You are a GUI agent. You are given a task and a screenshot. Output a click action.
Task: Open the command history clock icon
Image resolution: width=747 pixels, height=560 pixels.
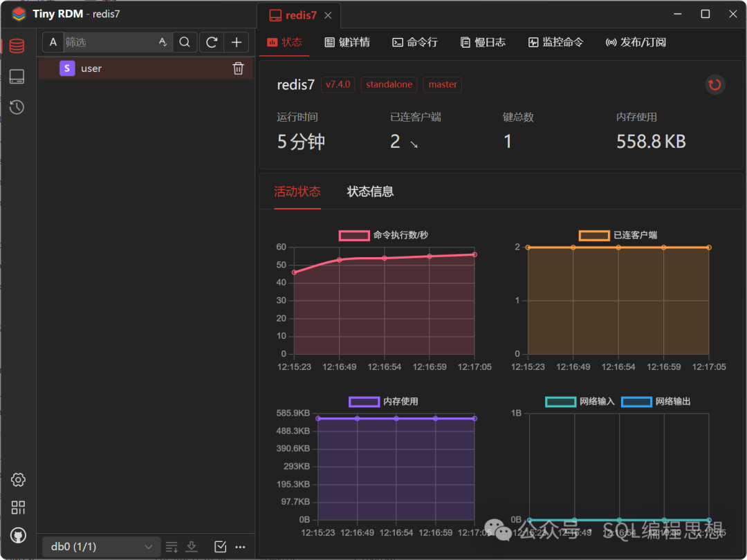pyautogui.click(x=17, y=107)
